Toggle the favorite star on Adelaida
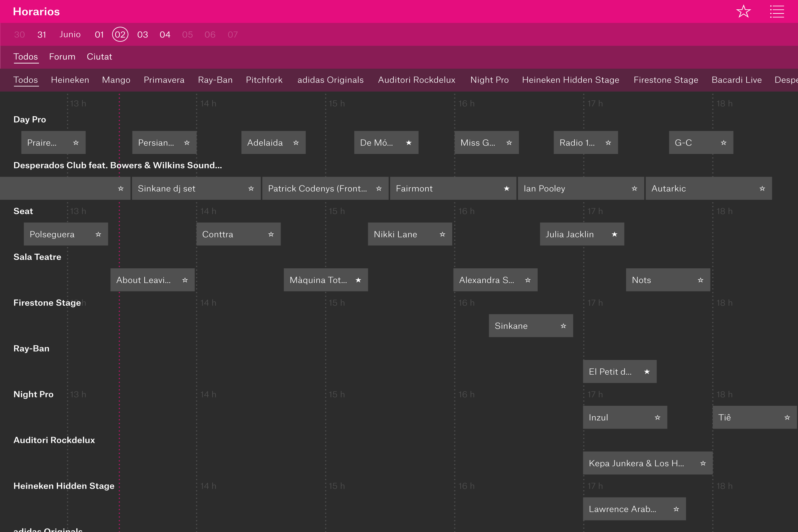Image resolution: width=798 pixels, height=532 pixels. (x=296, y=142)
